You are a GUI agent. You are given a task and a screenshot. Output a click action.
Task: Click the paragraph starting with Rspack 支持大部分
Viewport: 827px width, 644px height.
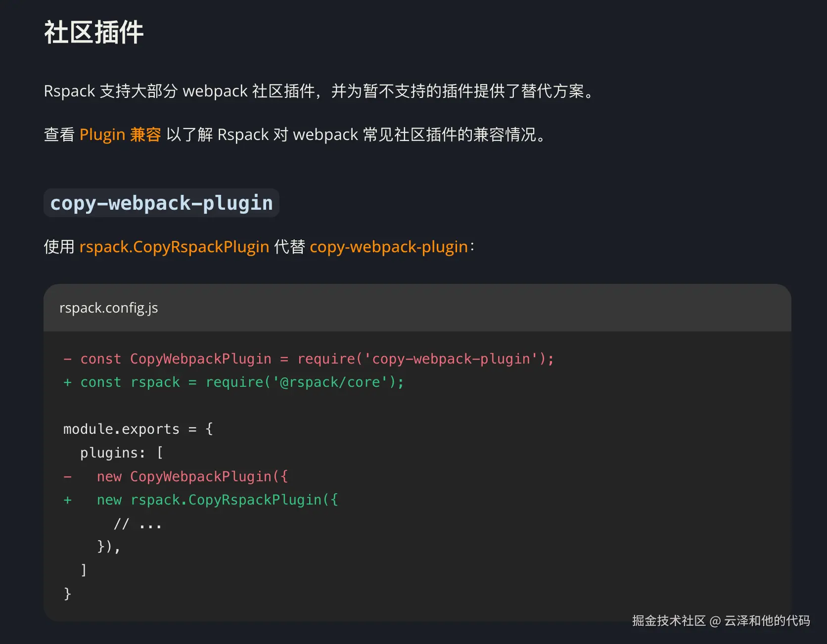pyautogui.click(x=319, y=91)
